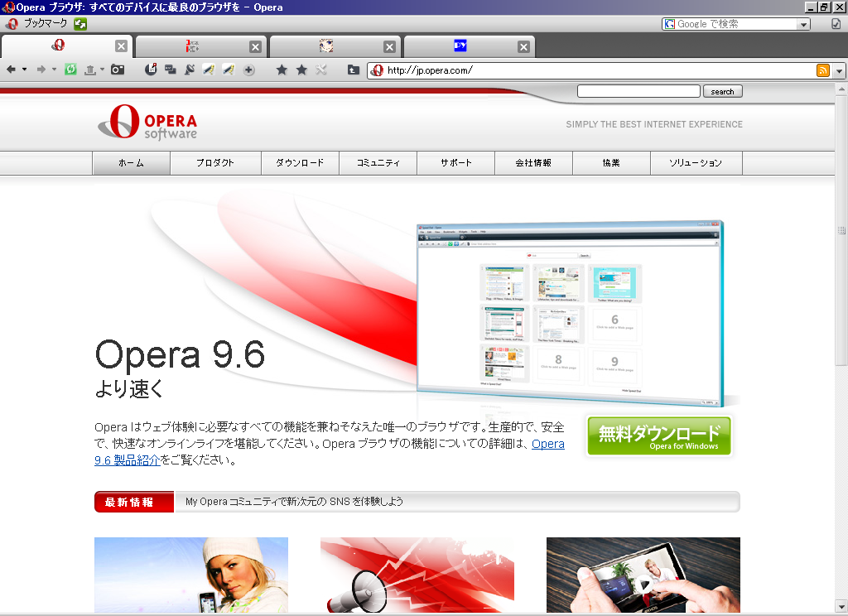Click the Opera Speed Dial screenshot image
The image size is (848, 616).
pos(570,314)
